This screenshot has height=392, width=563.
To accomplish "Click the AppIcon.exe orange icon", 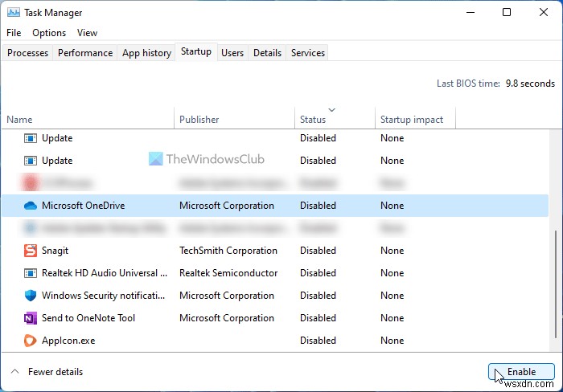I will [x=31, y=341].
